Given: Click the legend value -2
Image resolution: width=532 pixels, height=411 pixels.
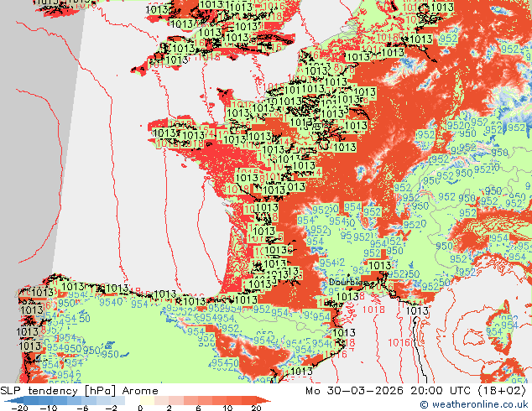Looking at the screenshot, I should (x=112, y=408).
